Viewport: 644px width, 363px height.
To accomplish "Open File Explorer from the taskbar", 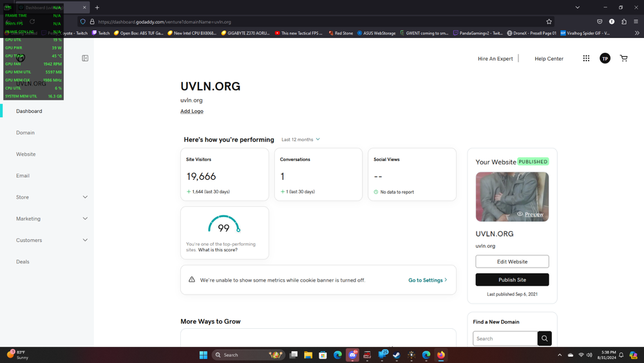I will tap(308, 355).
